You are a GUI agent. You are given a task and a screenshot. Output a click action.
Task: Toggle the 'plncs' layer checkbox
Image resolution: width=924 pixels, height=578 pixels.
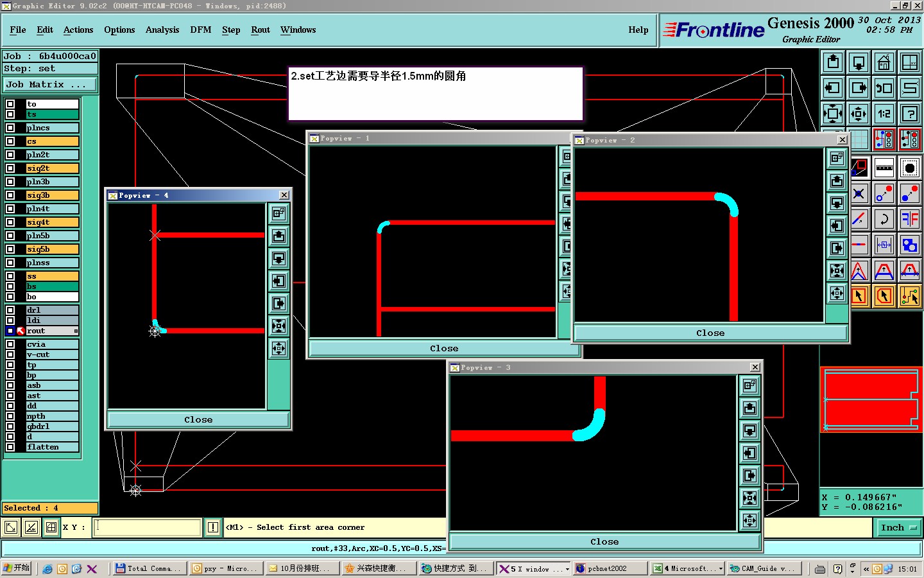pos(10,128)
